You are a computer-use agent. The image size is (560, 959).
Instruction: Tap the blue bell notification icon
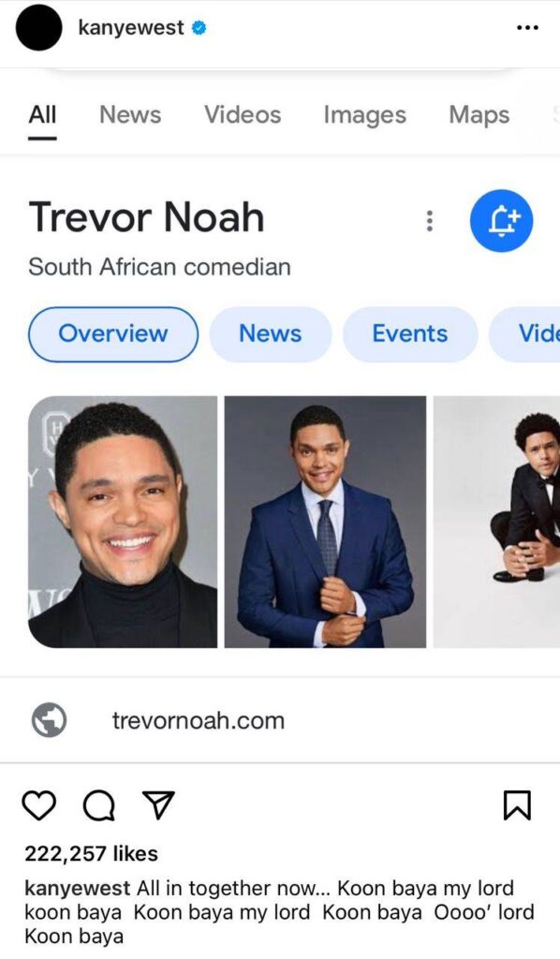(501, 221)
